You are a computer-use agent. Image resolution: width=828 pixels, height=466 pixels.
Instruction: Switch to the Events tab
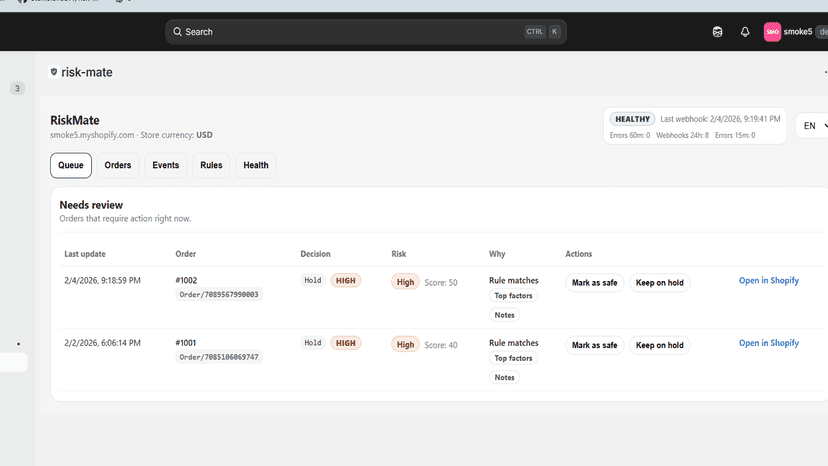coord(166,165)
